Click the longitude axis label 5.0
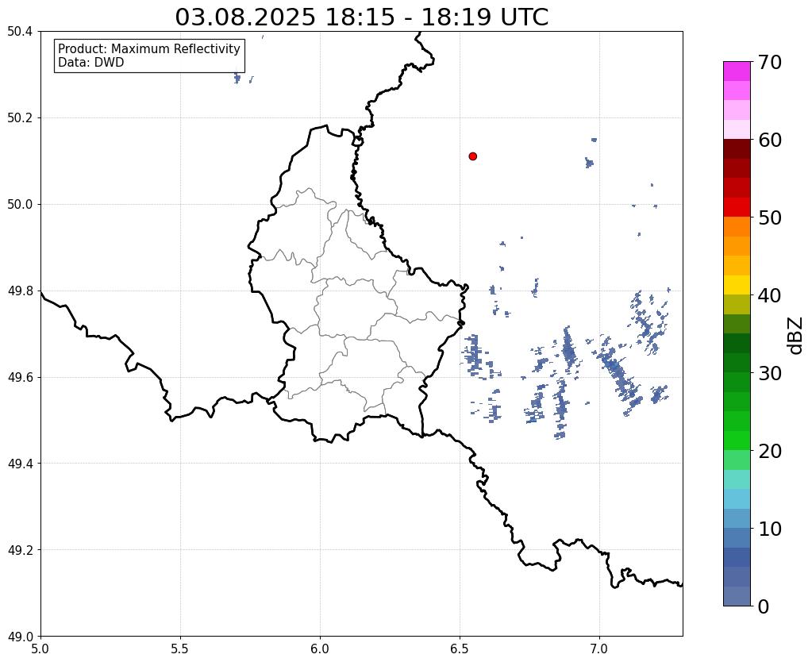This screenshot has height=662, width=812. pyautogui.click(x=40, y=649)
